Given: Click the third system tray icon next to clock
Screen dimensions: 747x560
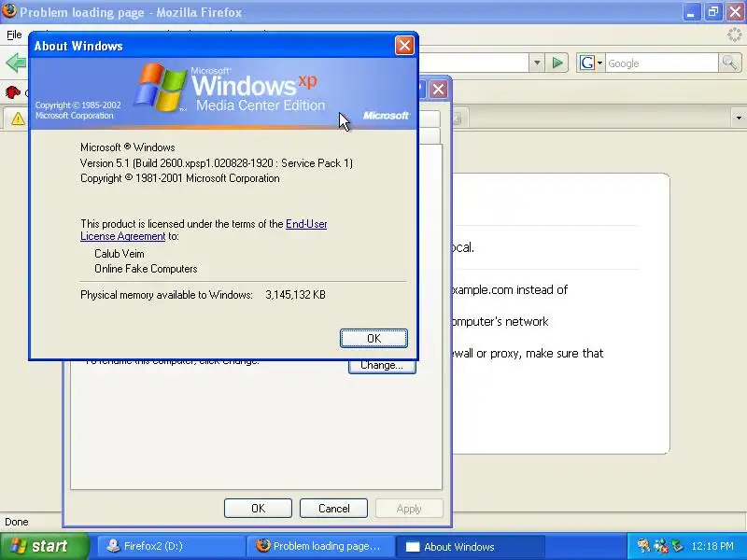Looking at the screenshot, I should [677, 546].
